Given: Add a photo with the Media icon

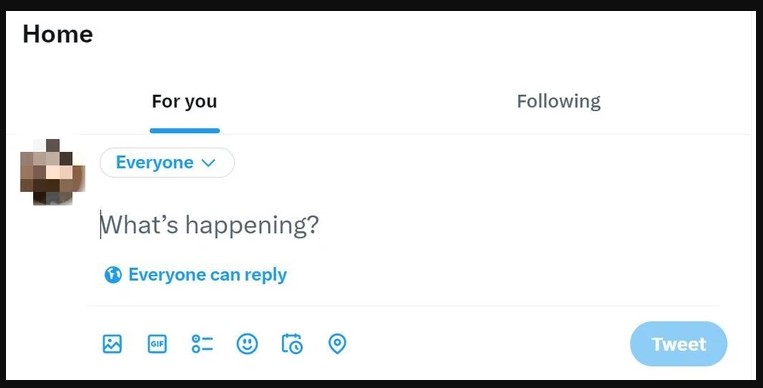Looking at the screenshot, I should click(x=112, y=344).
